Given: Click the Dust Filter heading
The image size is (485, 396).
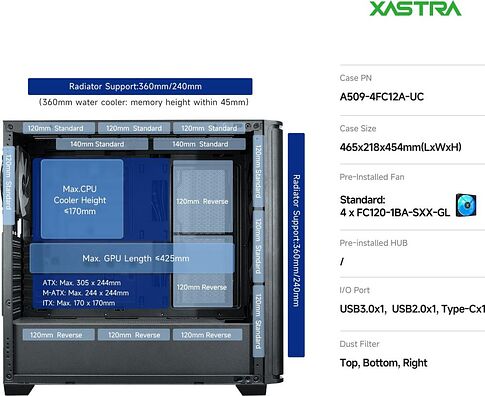Looking at the screenshot, I should pos(359,344).
